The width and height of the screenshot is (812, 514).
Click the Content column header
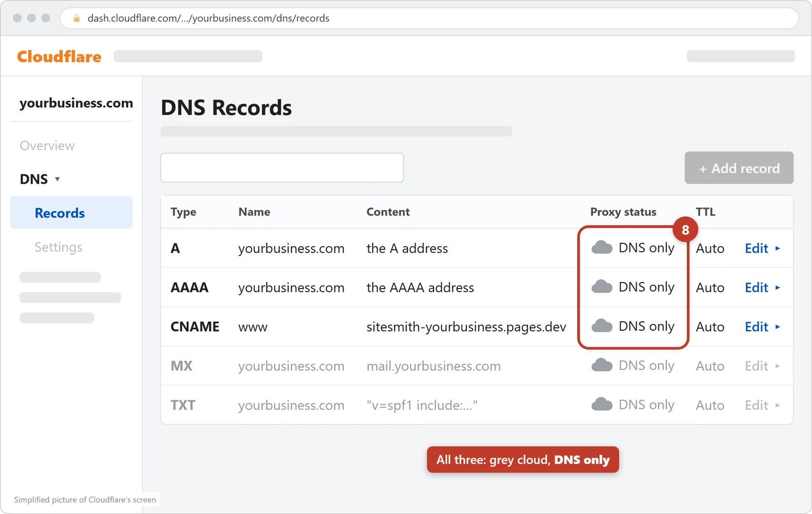[388, 212]
